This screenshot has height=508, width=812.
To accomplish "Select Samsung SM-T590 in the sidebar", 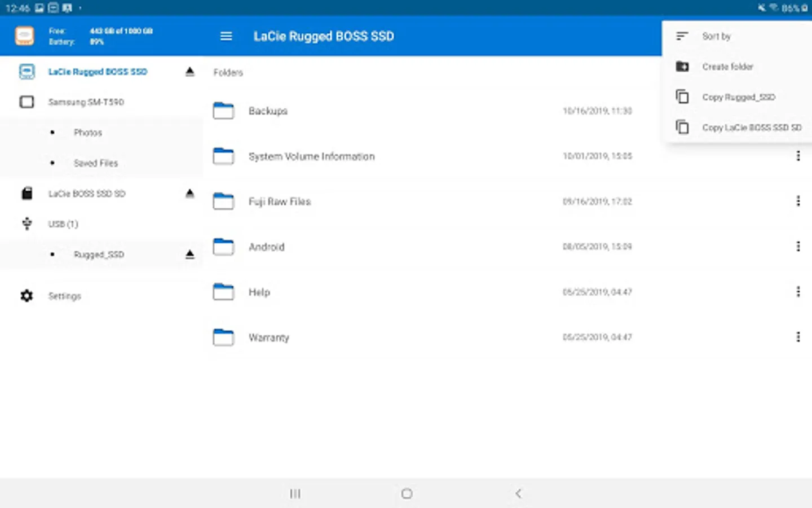I will 86,102.
